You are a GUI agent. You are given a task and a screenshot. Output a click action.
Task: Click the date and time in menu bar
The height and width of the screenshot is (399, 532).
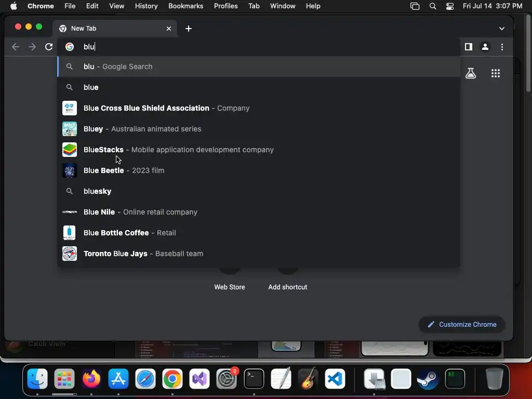click(493, 6)
